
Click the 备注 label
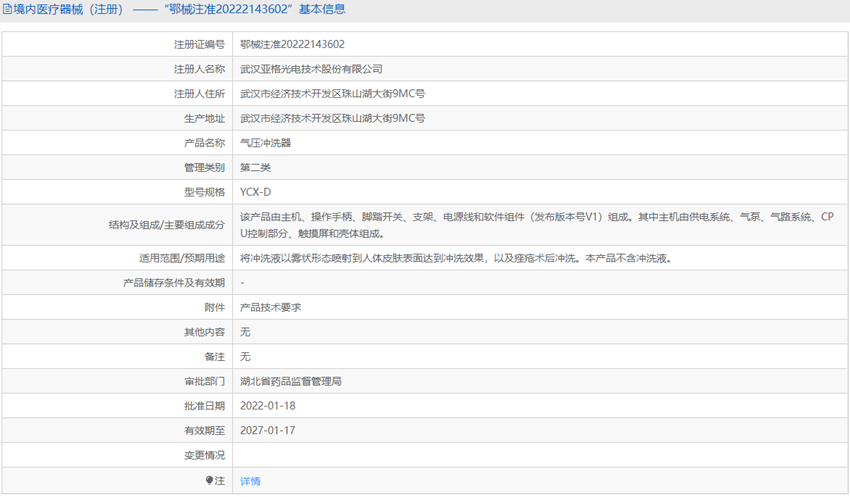(x=215, y=357)
